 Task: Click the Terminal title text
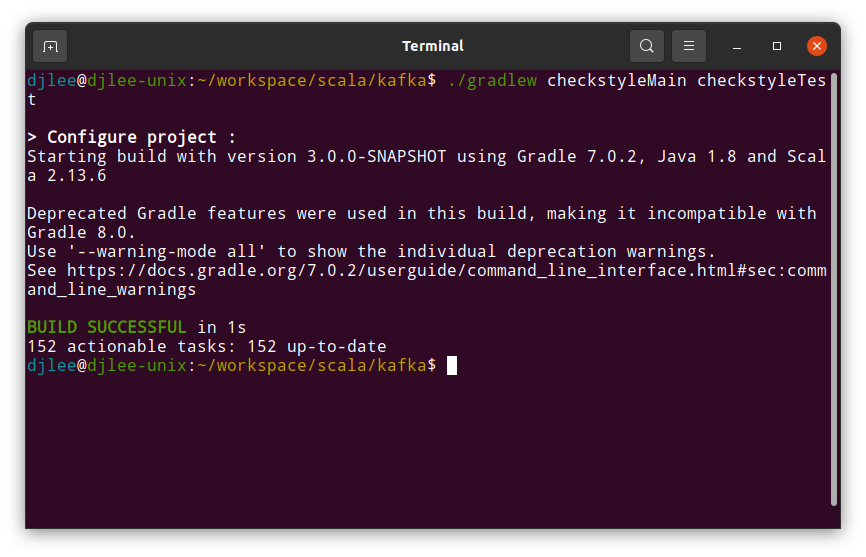(x=432, y=46)
